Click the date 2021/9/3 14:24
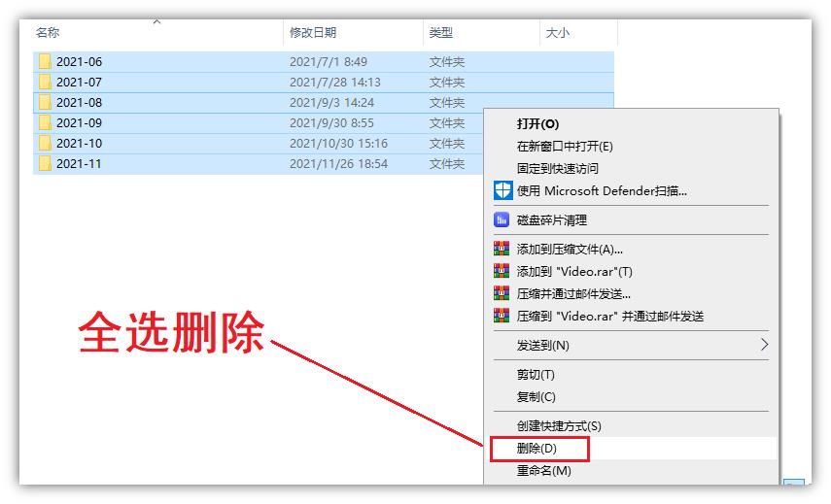Screen dimensions: 831x504 [331, 103]
